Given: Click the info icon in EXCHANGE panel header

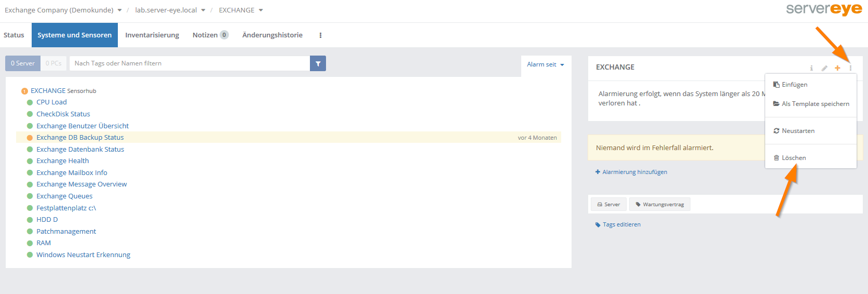Looking at the screenshot, I should 811,68.
